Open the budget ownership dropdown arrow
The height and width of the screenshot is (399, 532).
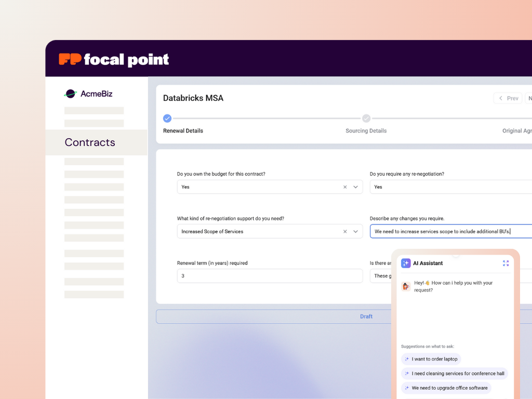(356, 187)
